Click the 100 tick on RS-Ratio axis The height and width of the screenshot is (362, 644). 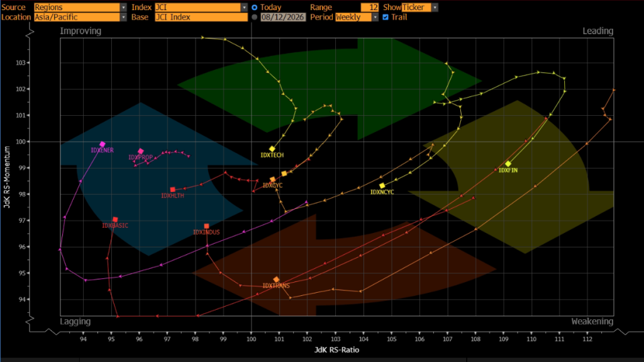[x=251, y=339]
